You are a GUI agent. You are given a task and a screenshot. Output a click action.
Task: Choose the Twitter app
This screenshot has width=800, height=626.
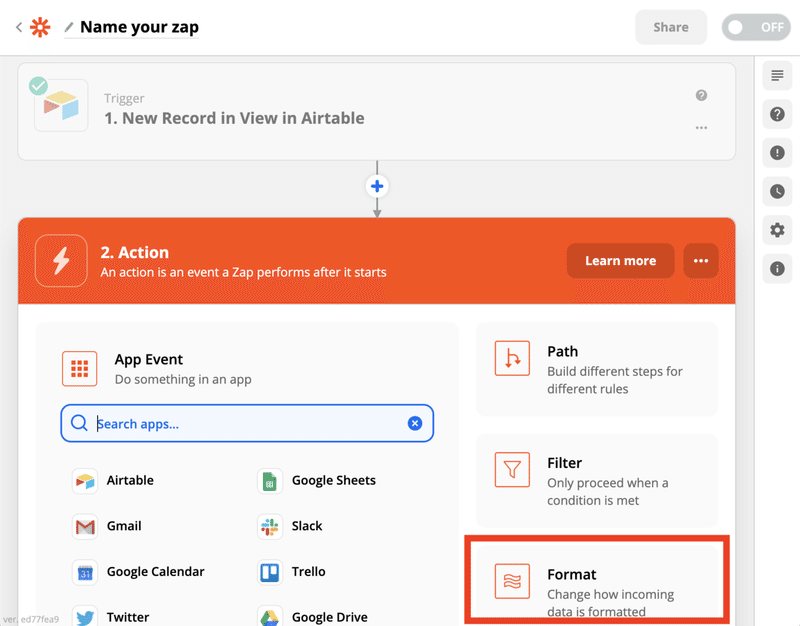(x=111, y=617)
